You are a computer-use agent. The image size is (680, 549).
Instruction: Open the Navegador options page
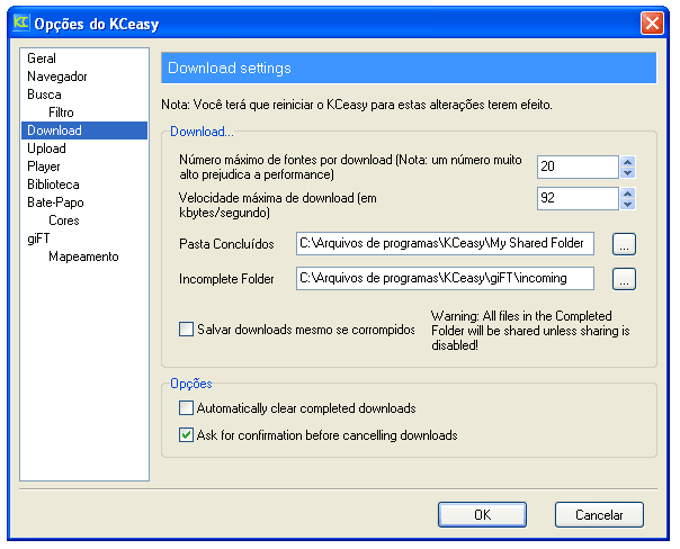click(57, 76)
